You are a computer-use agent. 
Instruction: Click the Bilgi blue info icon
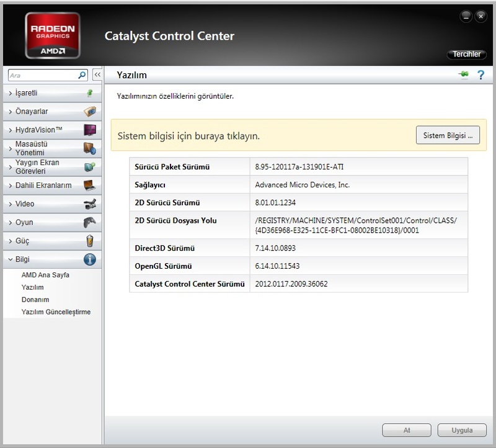pyautogui.click(x=90, y=259)
